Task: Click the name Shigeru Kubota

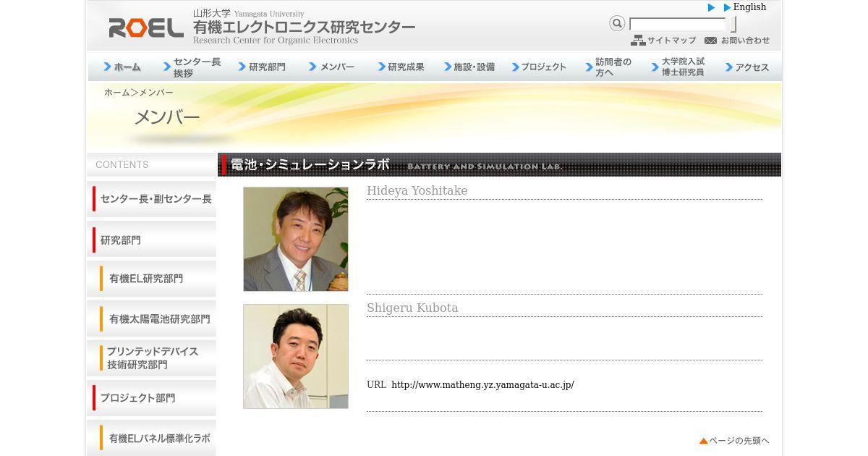Action: (x=412, y=308)
